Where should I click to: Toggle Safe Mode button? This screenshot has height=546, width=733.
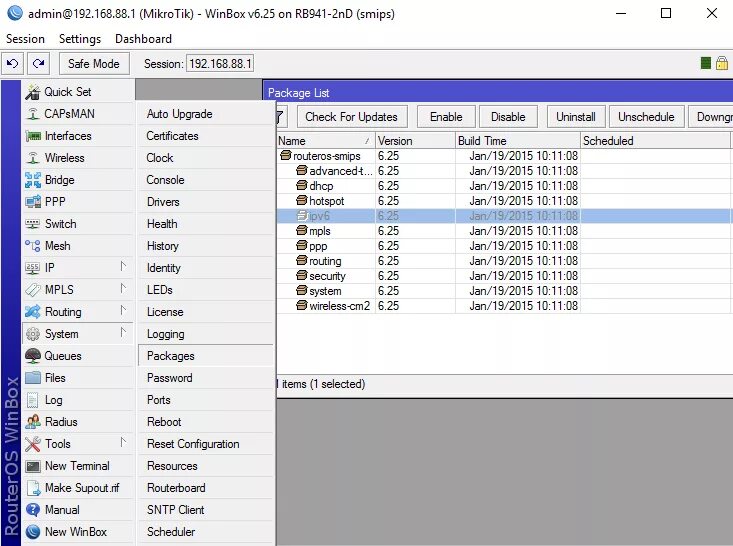(93, 64)
